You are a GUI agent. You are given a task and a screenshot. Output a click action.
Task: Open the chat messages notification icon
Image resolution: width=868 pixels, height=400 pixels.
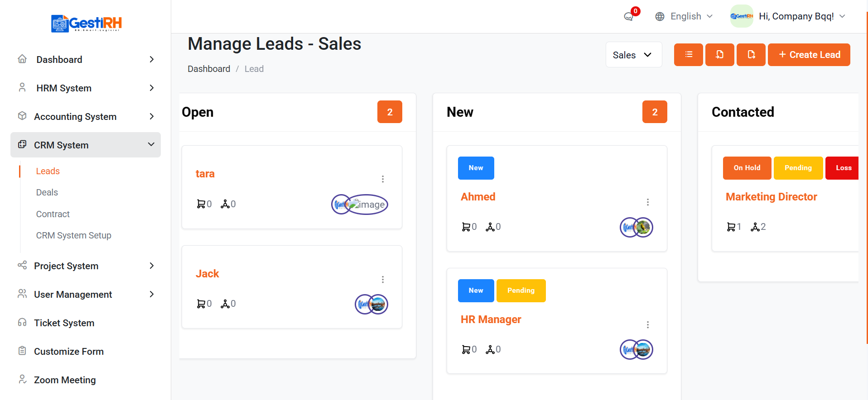click(629, 17)
